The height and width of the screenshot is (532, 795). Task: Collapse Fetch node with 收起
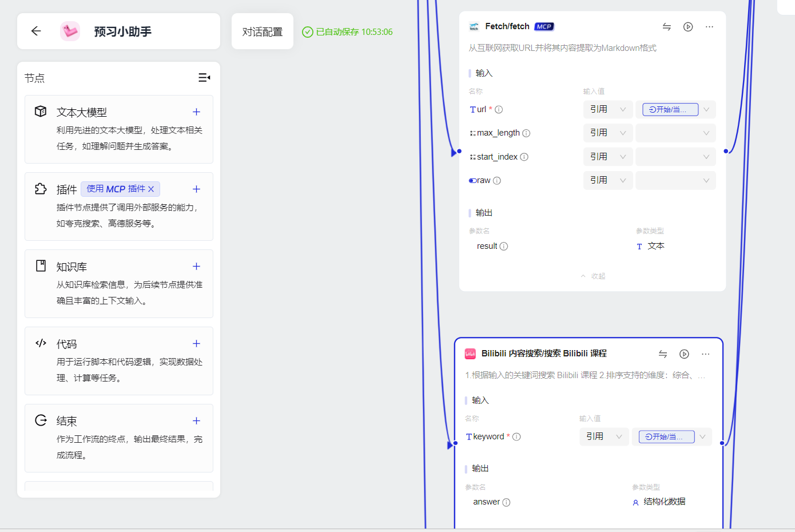coord(593,276)
